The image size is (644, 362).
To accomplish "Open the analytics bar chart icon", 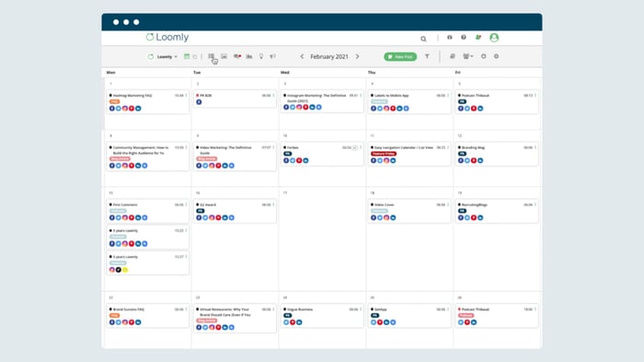I will point(249,56).
